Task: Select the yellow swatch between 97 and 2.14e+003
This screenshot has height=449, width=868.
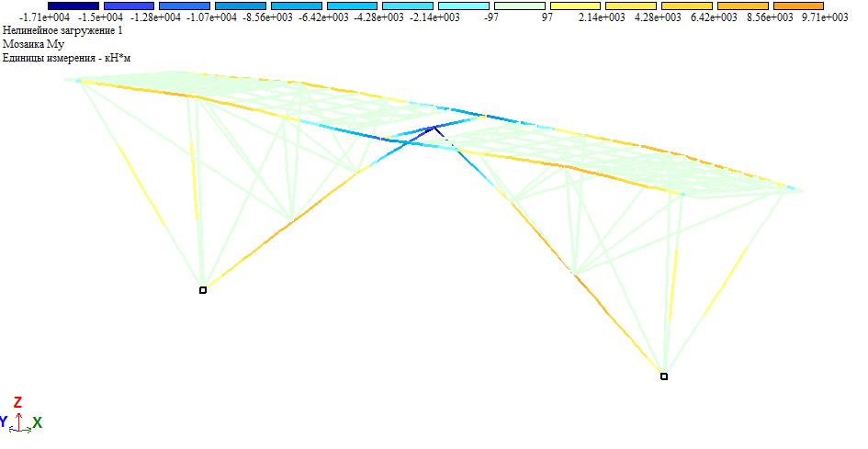Action: click(x=575, y=6)
